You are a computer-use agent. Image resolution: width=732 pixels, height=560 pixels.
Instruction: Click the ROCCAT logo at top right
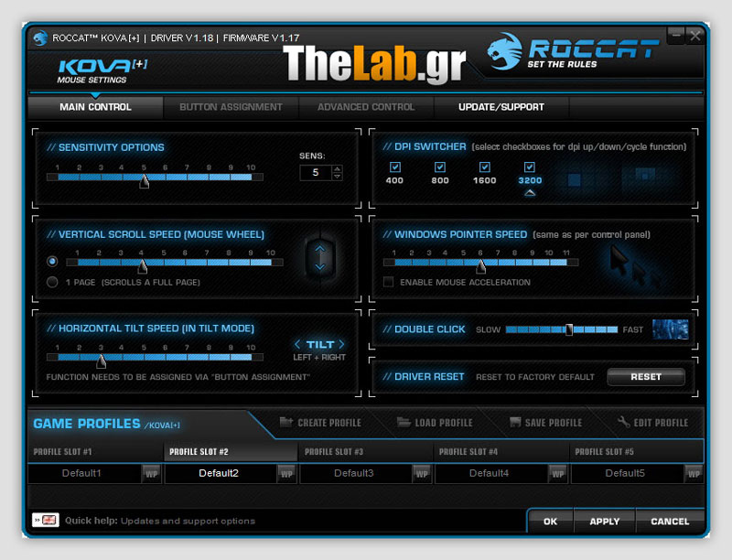click(x=572, y=51)
